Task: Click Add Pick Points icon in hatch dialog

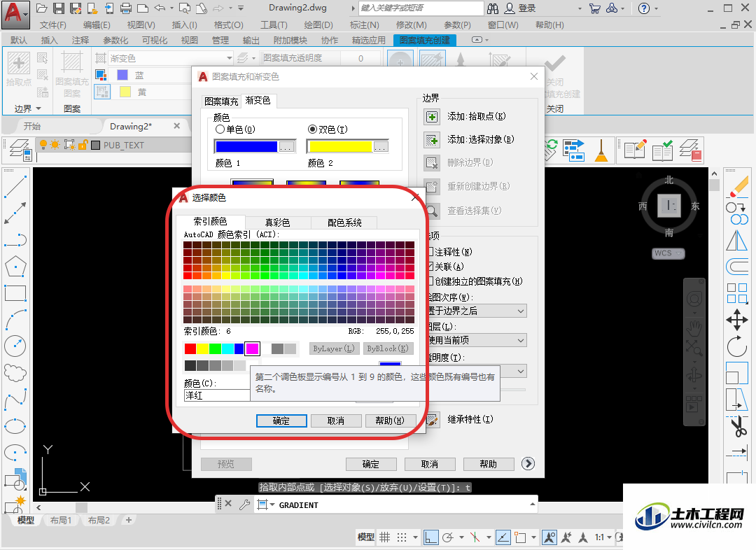Action: coord(432,117)
